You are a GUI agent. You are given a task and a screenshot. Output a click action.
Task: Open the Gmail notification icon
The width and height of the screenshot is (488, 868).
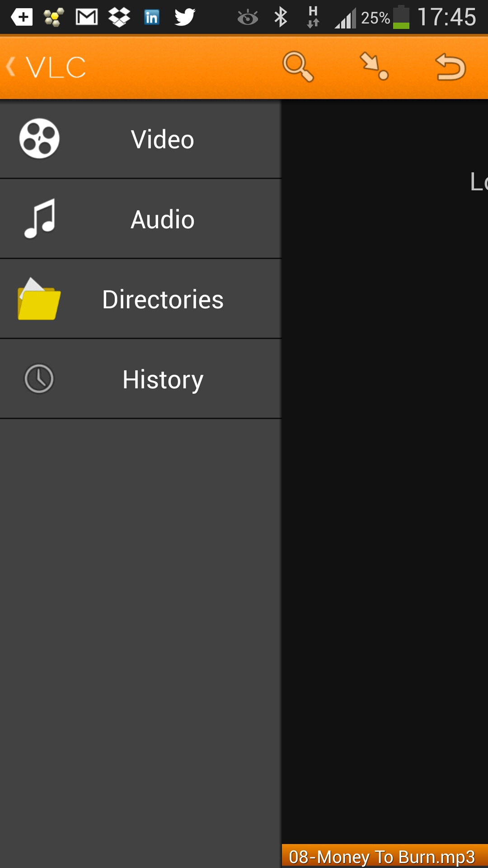[86, 17]
